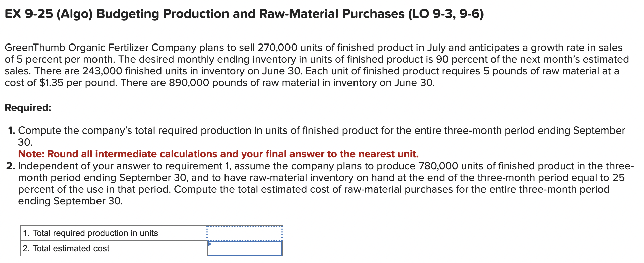Click the answer field for total required production

tap(246, 233)
